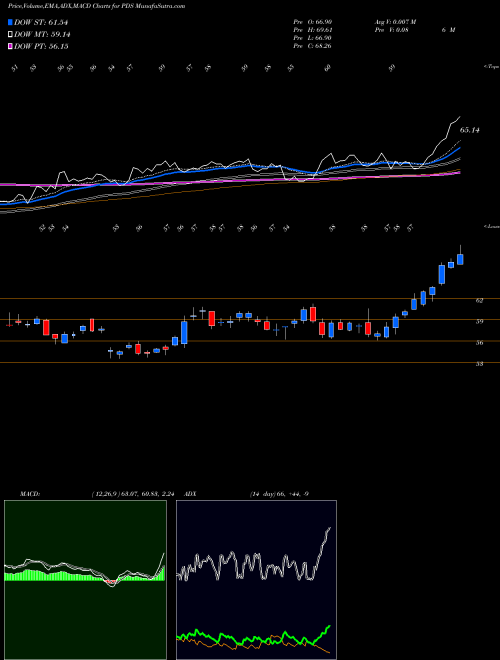This screenshot has width=500, height=660.
Task: Select the 'DOW MT: 59.14' legend label
Action: click(43, 35)
